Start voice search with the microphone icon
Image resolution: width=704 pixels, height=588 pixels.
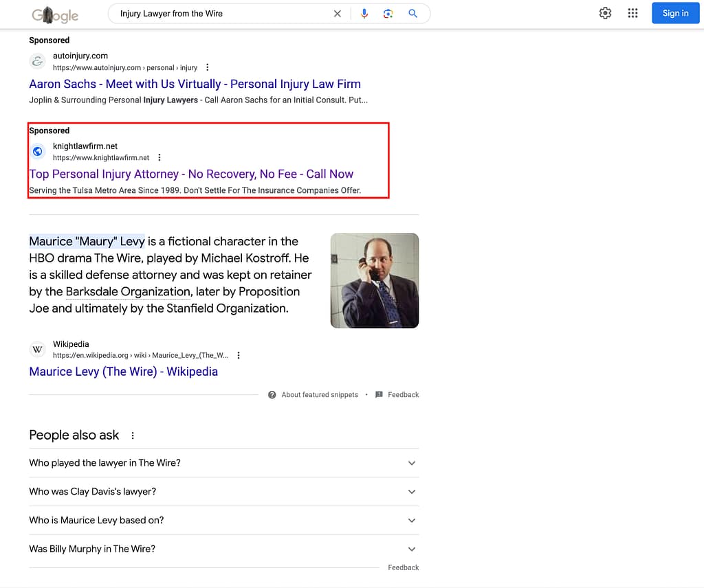[364, 14]
